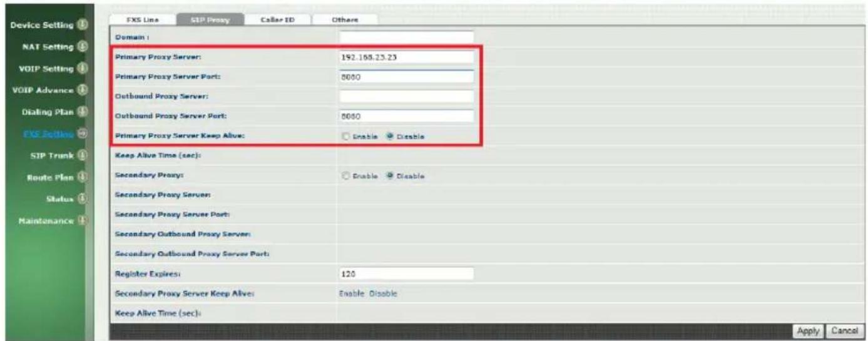Image resolution: width=868 pixels, height=341 pixels.
Task: Disable the Secondary Proxy option
Action: point(391,176)
